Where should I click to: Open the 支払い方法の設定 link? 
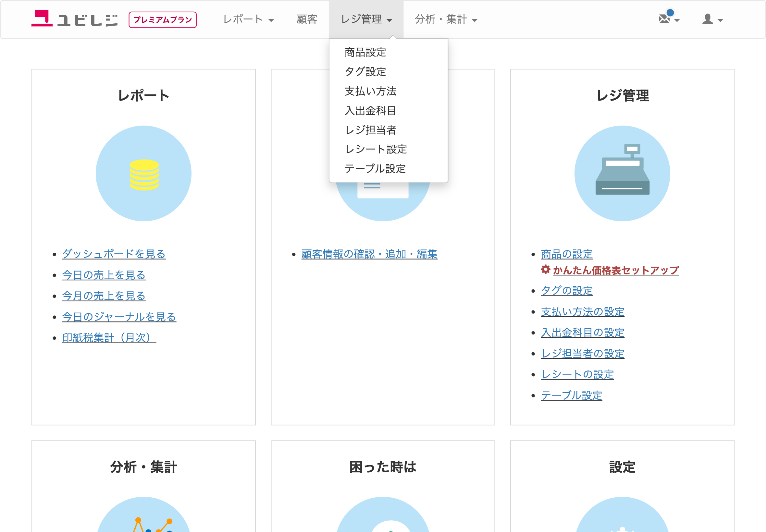pos(582,312)
